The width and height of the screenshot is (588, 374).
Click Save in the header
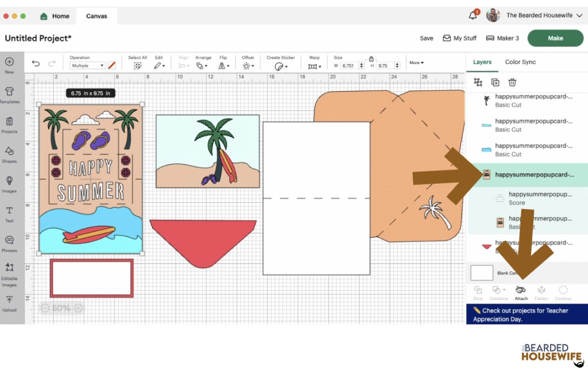coord(426,38)
